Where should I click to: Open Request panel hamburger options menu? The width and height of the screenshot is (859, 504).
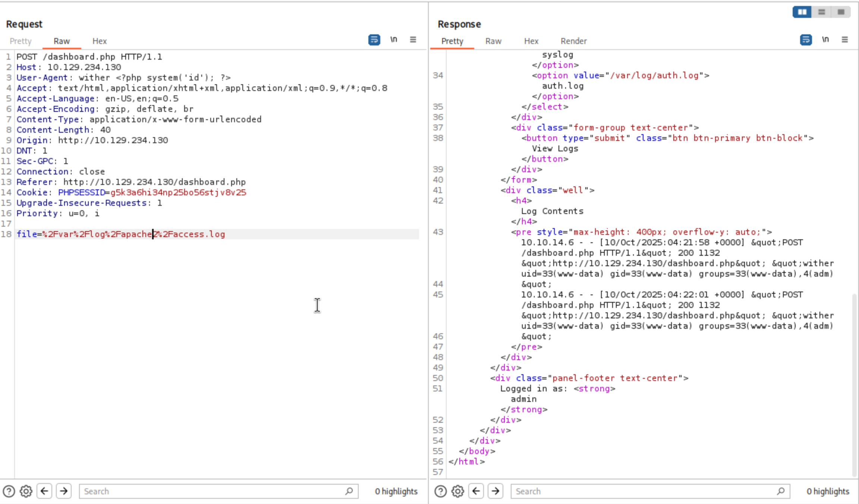pyautogui.click(x=413, y=40)
